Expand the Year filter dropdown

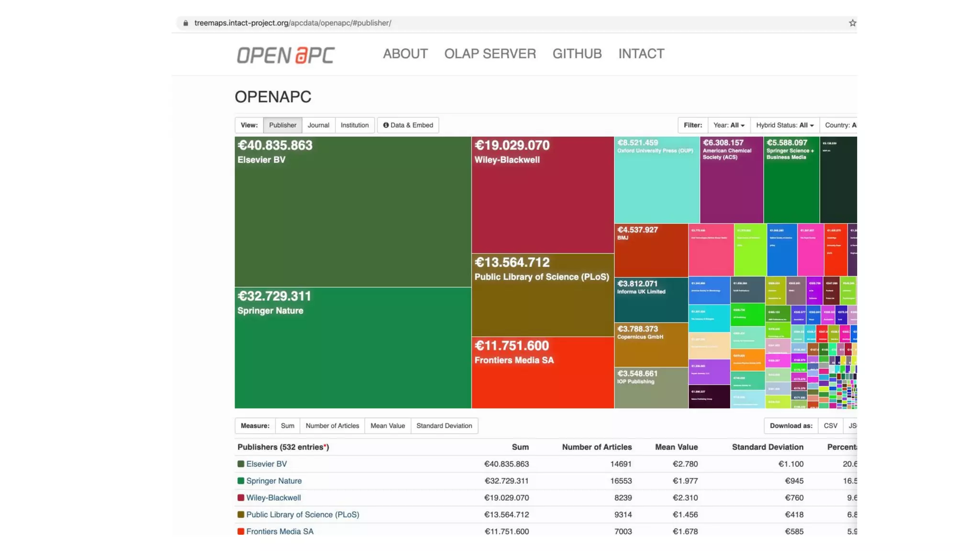click(728, 125)
